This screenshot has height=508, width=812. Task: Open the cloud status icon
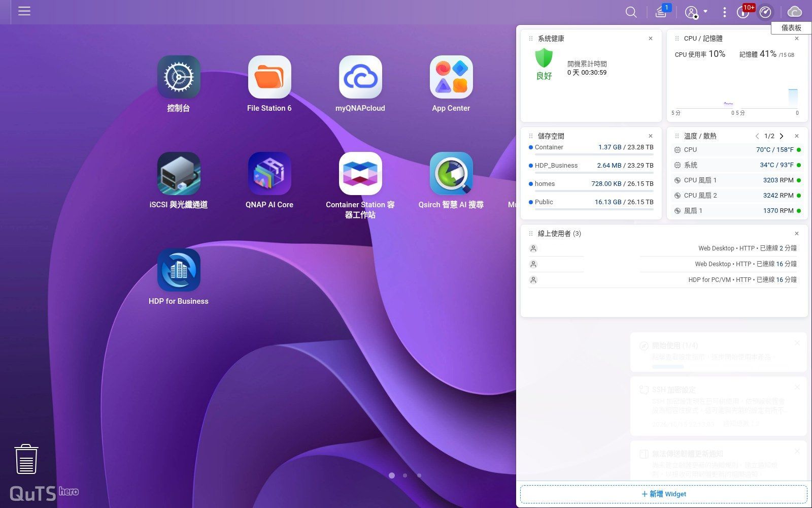[x=794, y=12]
